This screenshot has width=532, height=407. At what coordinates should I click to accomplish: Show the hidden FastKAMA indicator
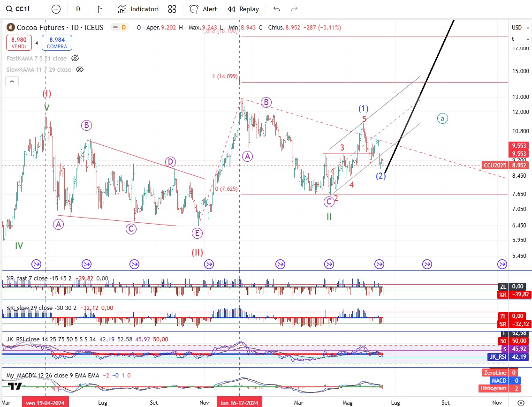pyautogui.click(x=76, y=58)
